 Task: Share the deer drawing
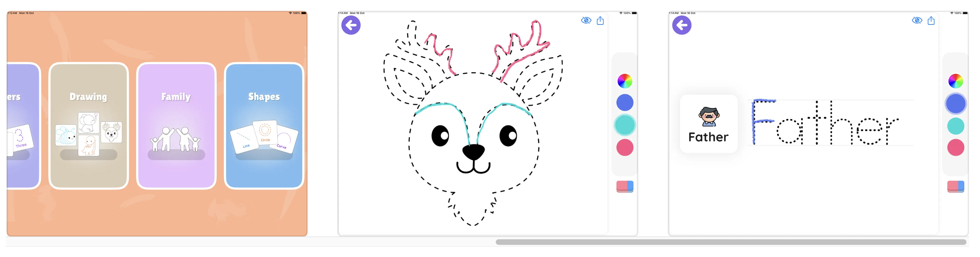point(600,21)
